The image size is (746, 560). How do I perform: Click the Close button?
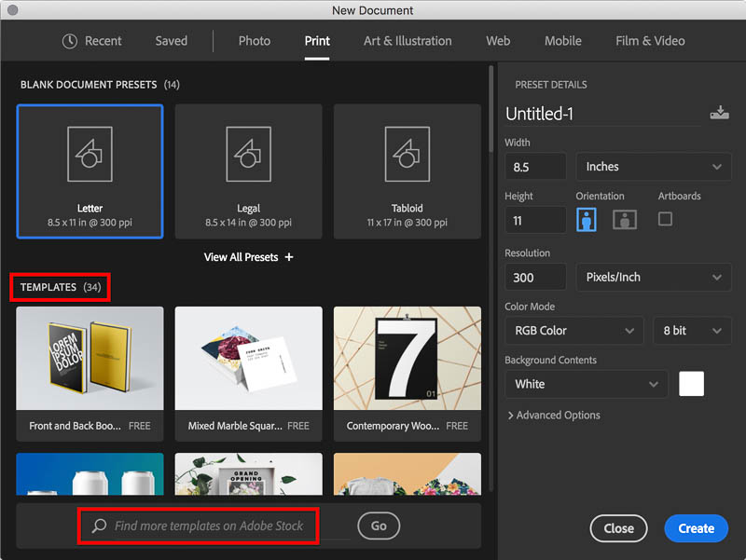(x=618, y=528)
